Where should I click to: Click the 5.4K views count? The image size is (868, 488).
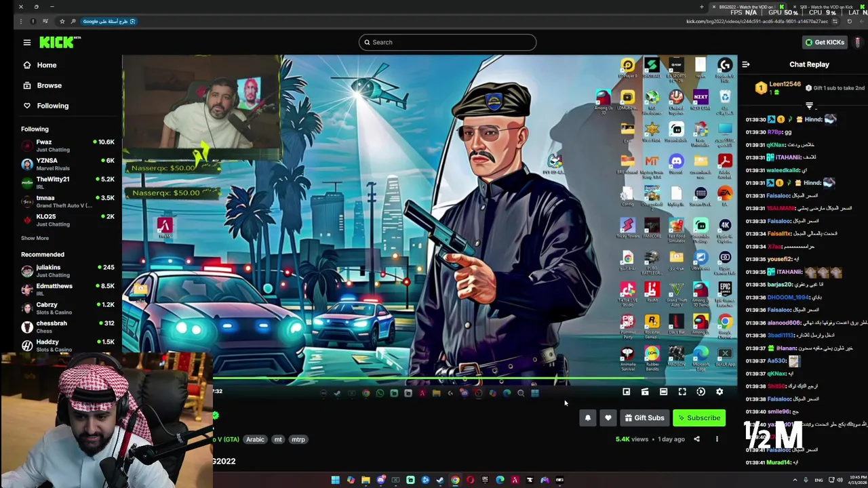click(632, 439)
